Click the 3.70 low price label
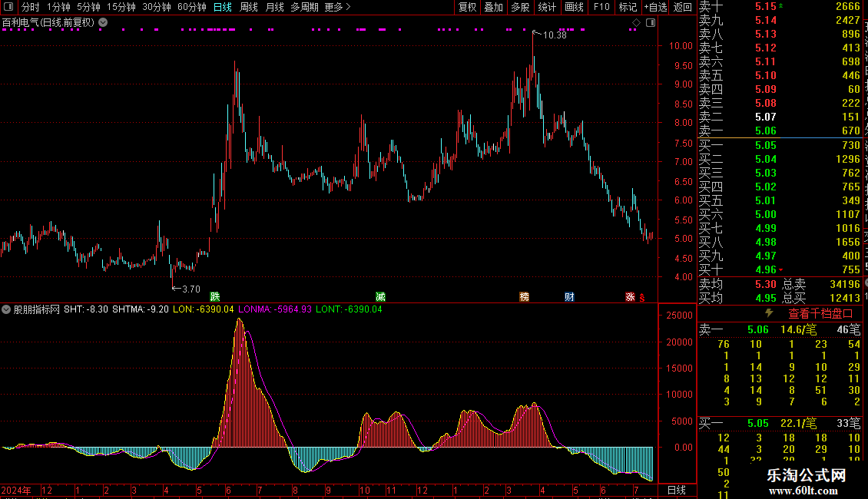This screenshot has width=868, height=499. pyautogui.click(x=191, y=289)
